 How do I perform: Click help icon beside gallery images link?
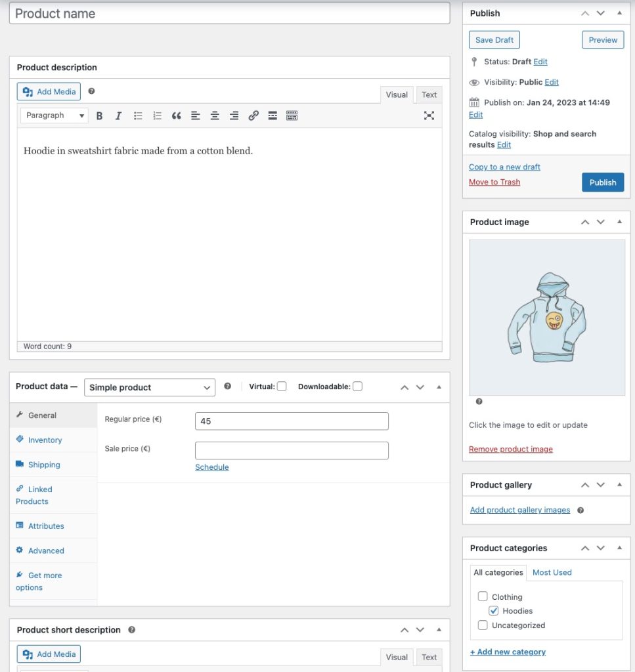(580, 510)
